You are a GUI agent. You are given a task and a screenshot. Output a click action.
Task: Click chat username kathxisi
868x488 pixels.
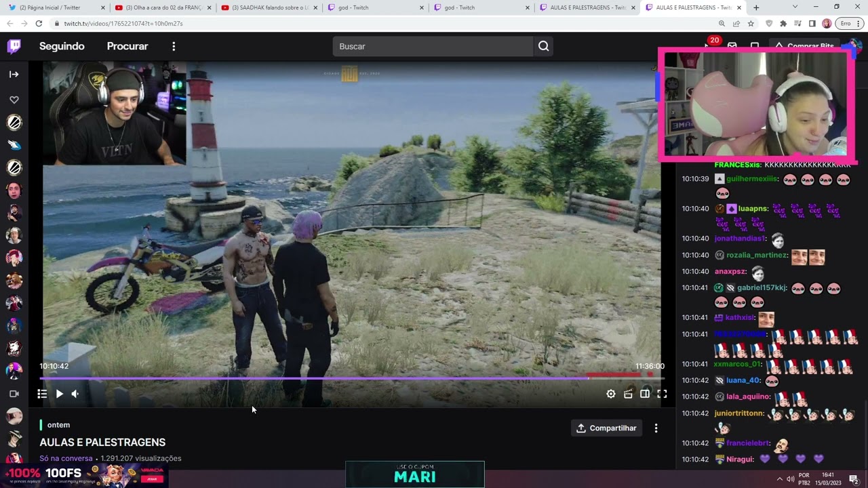click(740, 317)
